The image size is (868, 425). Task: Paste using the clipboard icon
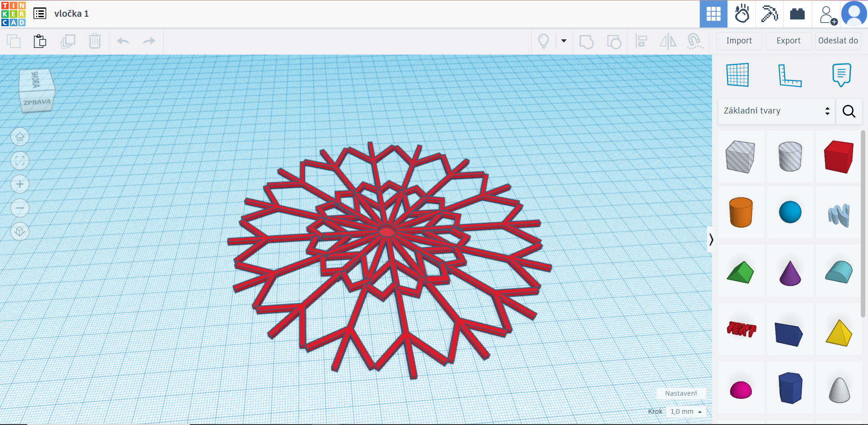[40, 41]
